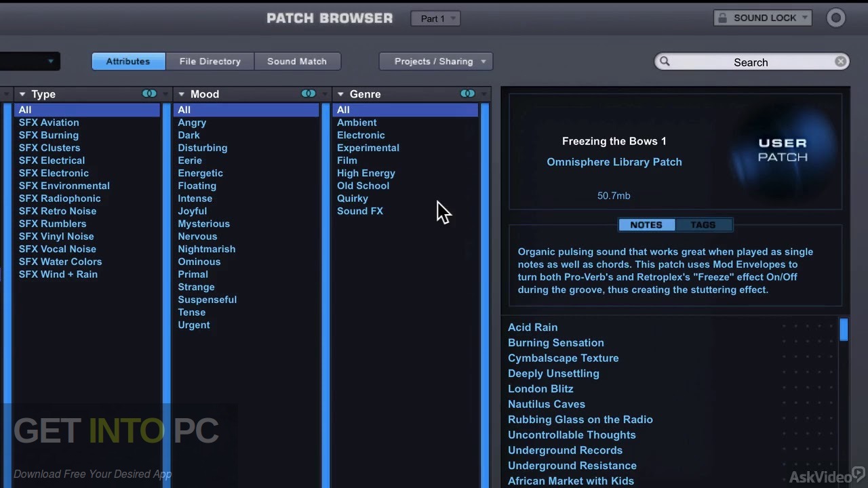Choose the Urgent mood
Viewport: 868px width, 488px height.
(x=194, y=325)
